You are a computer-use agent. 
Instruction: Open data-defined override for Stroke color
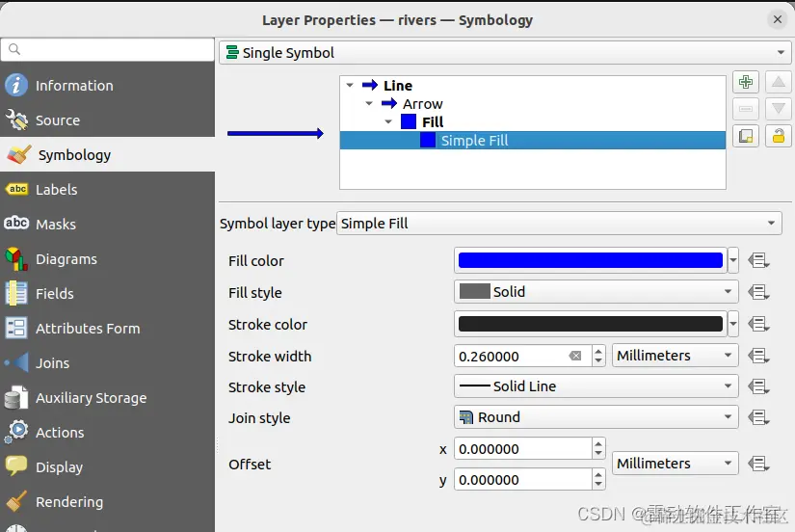pyautogui.click(x=758, y=324)
